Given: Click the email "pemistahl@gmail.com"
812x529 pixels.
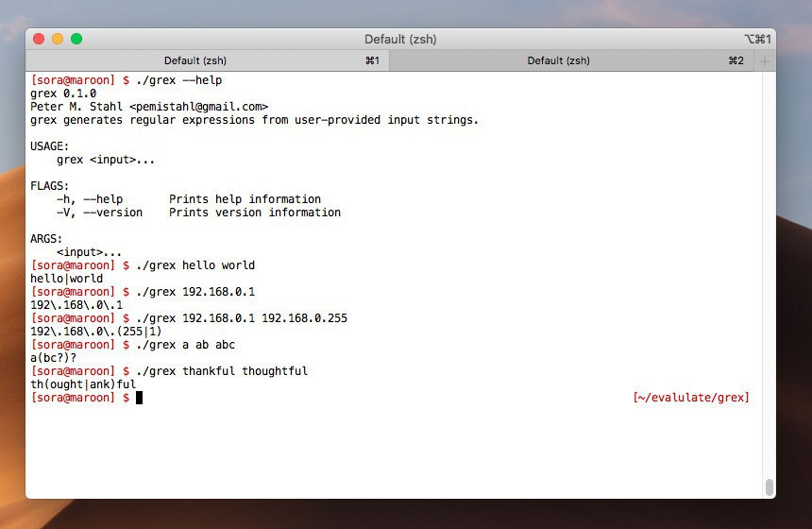Looking at the screenshot, I should [x=199, y=107].
